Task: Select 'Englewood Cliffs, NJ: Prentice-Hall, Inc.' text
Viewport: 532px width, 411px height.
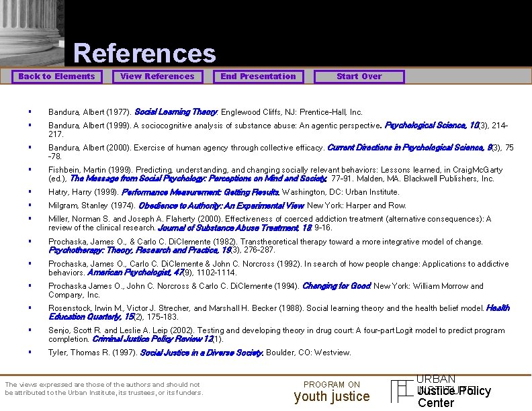Action: pos(292,112)
